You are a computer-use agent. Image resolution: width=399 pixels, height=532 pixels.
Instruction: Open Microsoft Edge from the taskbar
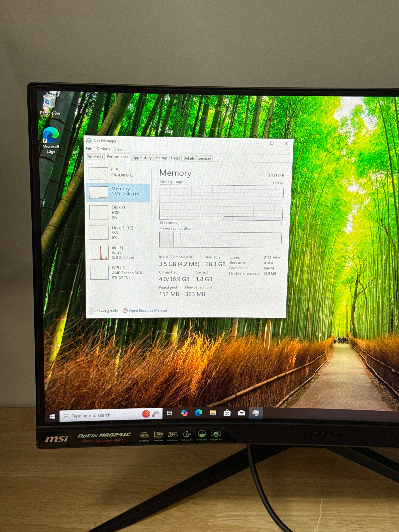click(x=199, y=413)
